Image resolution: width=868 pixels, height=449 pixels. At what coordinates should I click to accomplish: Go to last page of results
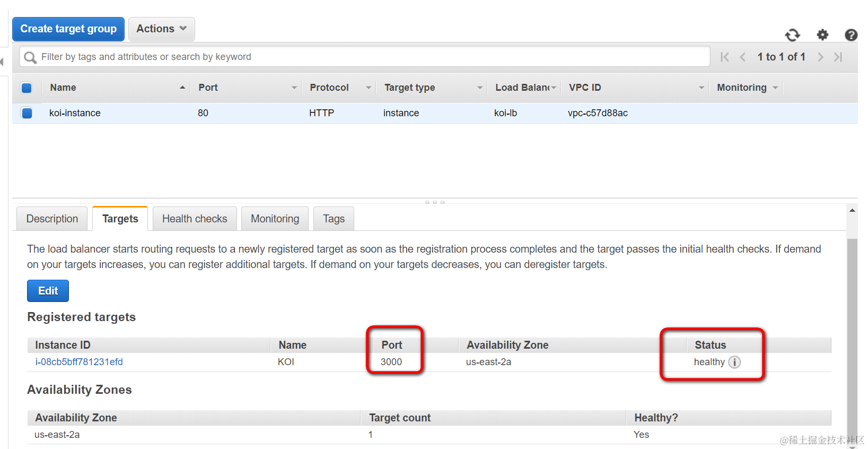(838, 57)
